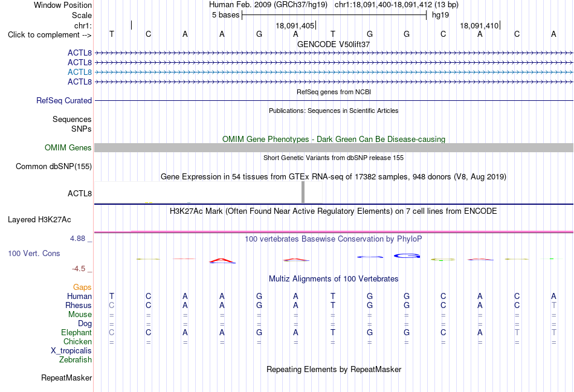Viewport: 574px width, 392px height.
Task: Click the 'Short Genetic Variants from dbSNP release 155' title
Action: coord(334,158)
